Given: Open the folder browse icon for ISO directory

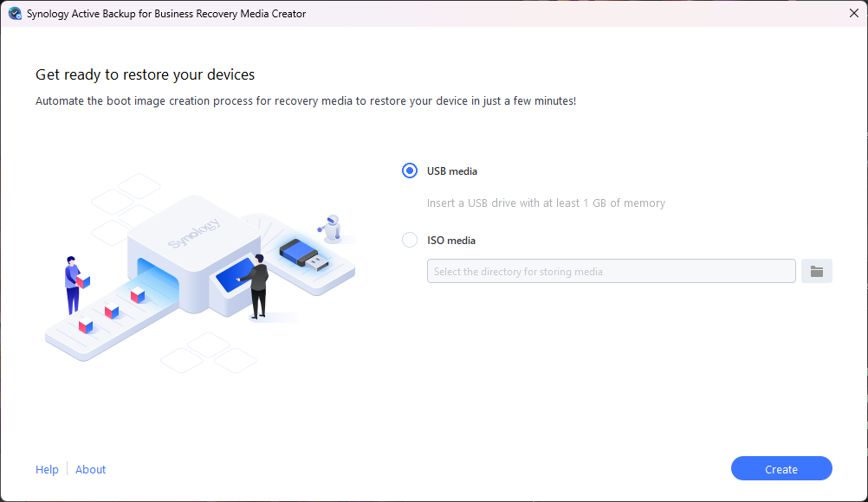Looking at the screenshot, I should [816, 271].
